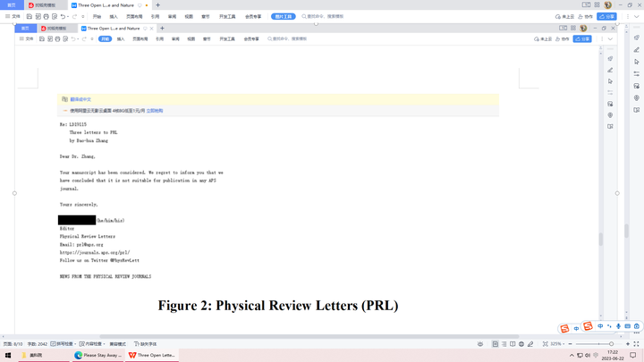Toggle 兼容模式 in the status bar

tap(117, 344)
